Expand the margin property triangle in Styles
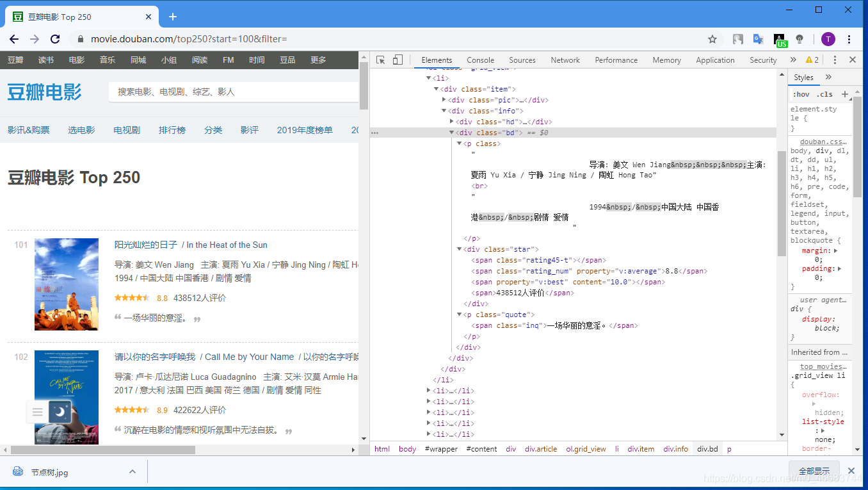The image size is (868, 490). pos(836,250)
